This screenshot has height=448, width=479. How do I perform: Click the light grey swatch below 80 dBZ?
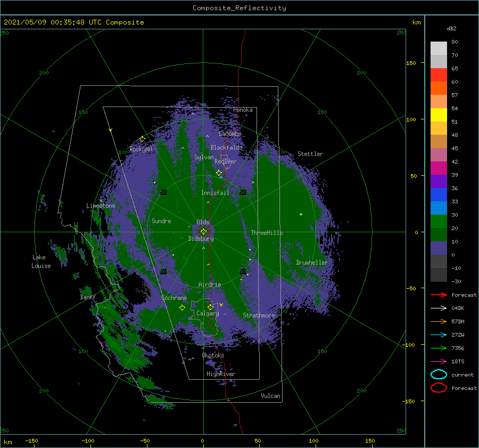coord(439,48)
